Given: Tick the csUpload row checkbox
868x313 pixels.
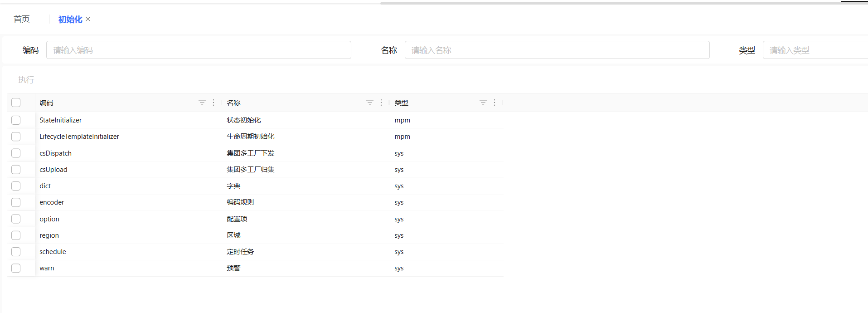Looking at the screenshot, I should [16, 170].
